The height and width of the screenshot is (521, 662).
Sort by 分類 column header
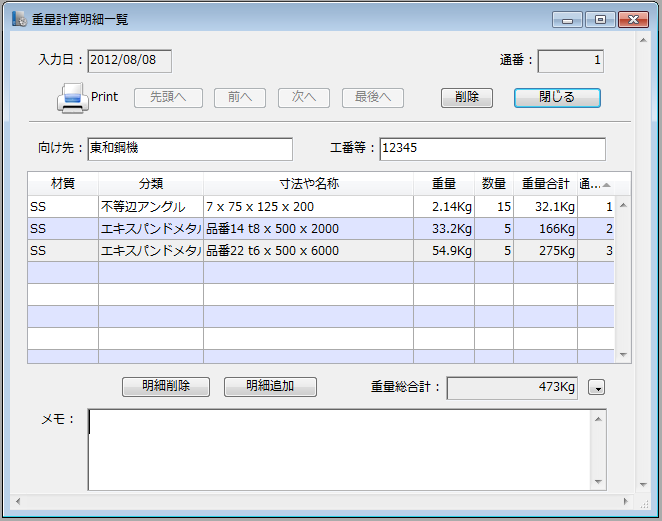coord(151,184)
